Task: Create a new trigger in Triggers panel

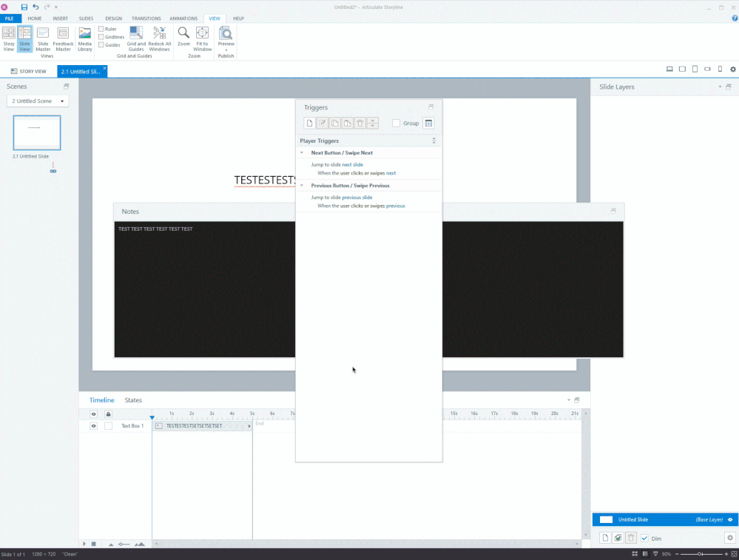Action: point(310,124)
